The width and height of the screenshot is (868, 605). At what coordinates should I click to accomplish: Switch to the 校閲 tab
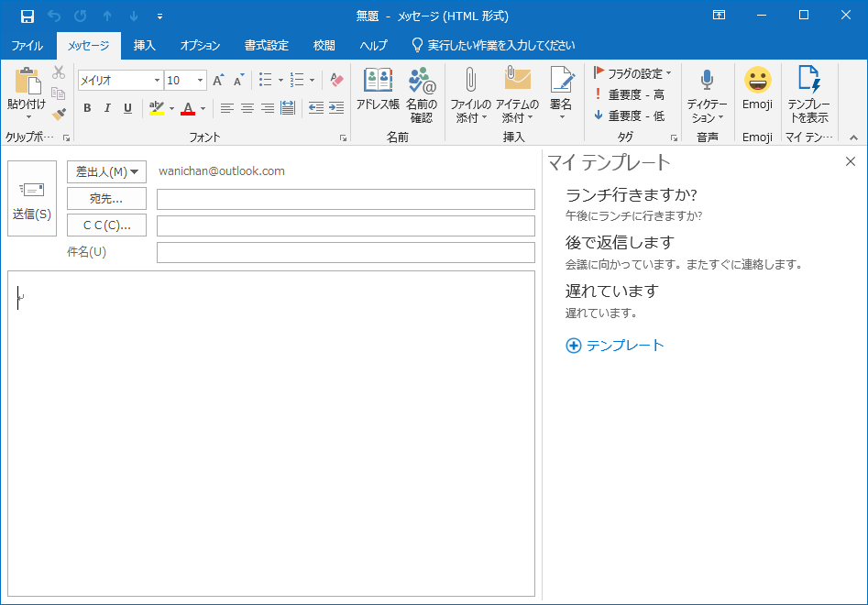pyautogui.click(x=324, y=46)
